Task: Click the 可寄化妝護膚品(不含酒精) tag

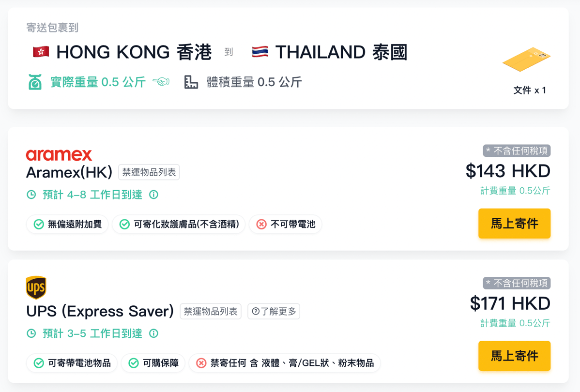Action: [179, 224]
